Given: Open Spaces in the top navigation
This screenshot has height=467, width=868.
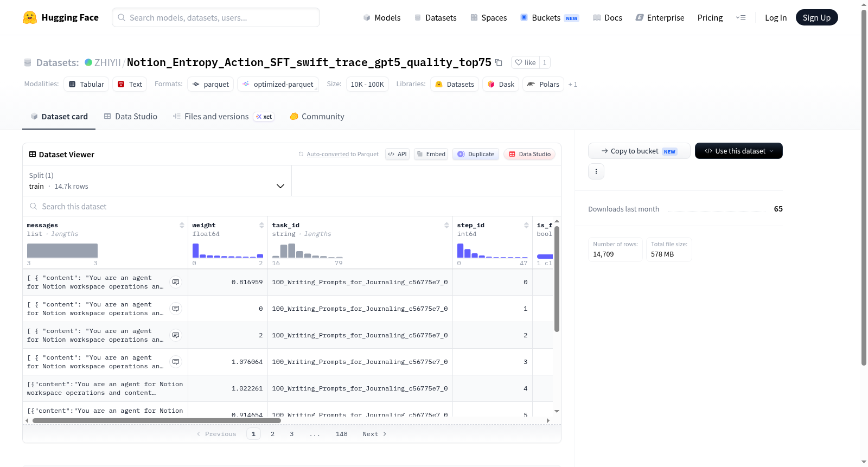Looking at the screenshot, I should point(489,17).
